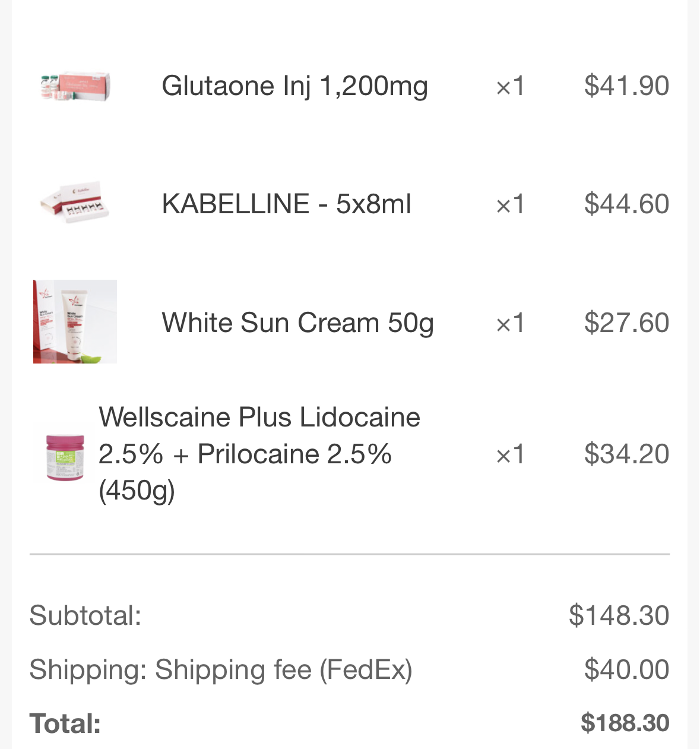Click the $34.20 Wellscaine price
The height and width of the screenshot is (749, 700).
tap(626, 454)
